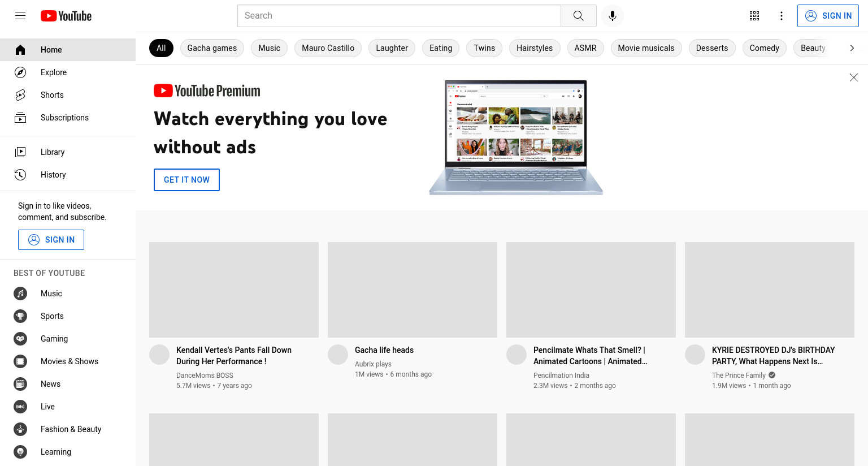The height and width of the screenshot is (466, 868).
Task: Start voice search with microphone icon
Action: (613, 16)
